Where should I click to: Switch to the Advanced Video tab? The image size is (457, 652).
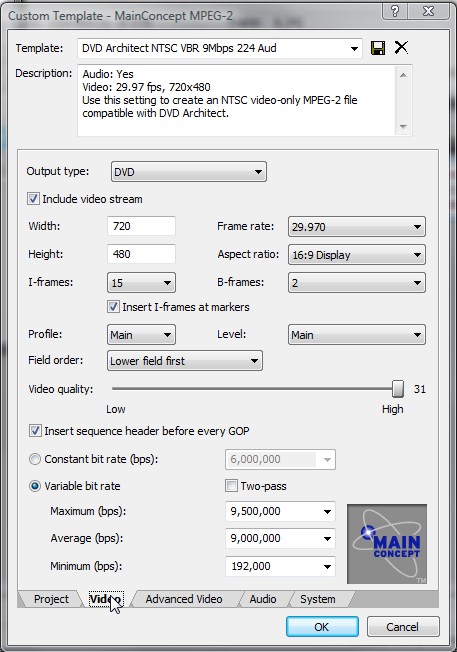pos(184,599)
